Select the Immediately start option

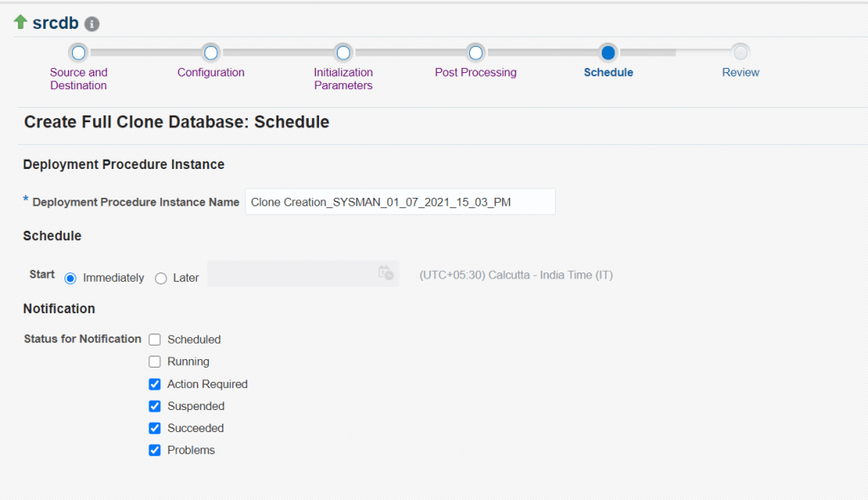pyautogui.click(x=70, y=278)
